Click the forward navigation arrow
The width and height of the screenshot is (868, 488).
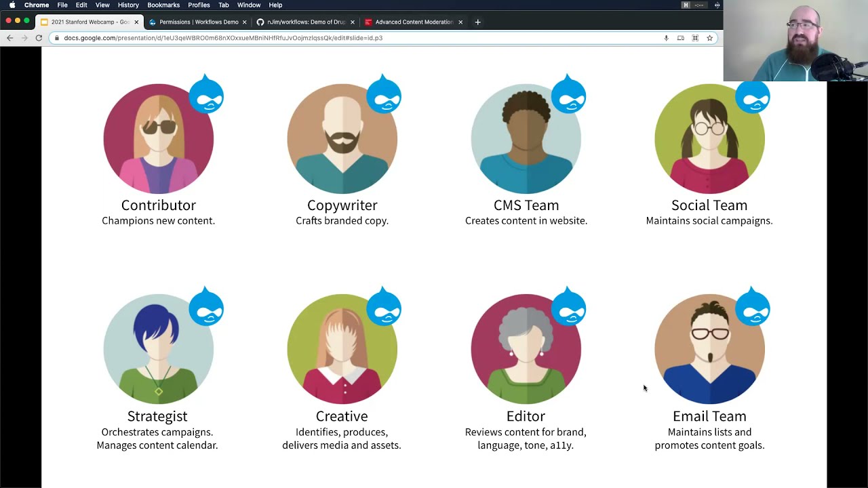(24, 38)
